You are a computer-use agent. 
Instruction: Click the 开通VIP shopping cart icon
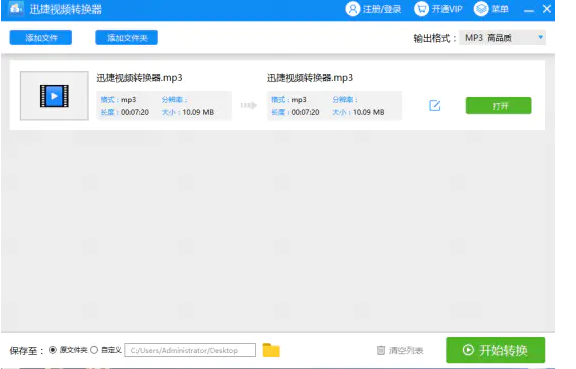coord(421,9)
